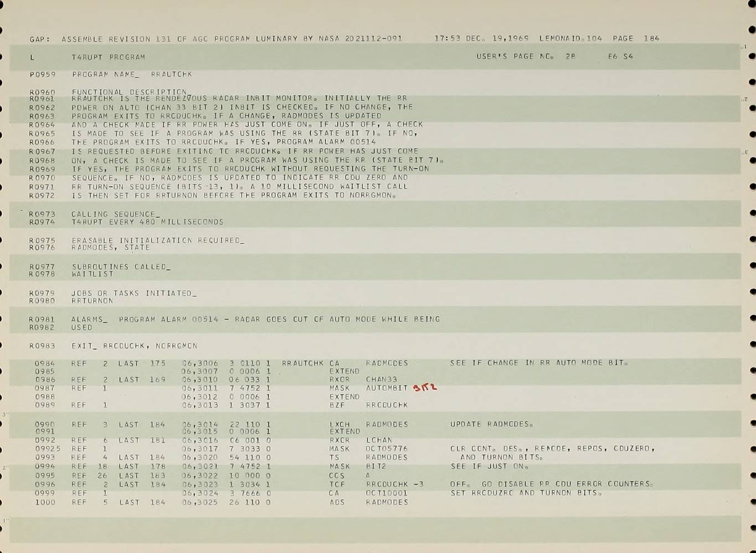Select 'JOBS OR TASKS INITIATED_' heading
The height and width of the screenshot is (553, 756).
tap(134, 293)
